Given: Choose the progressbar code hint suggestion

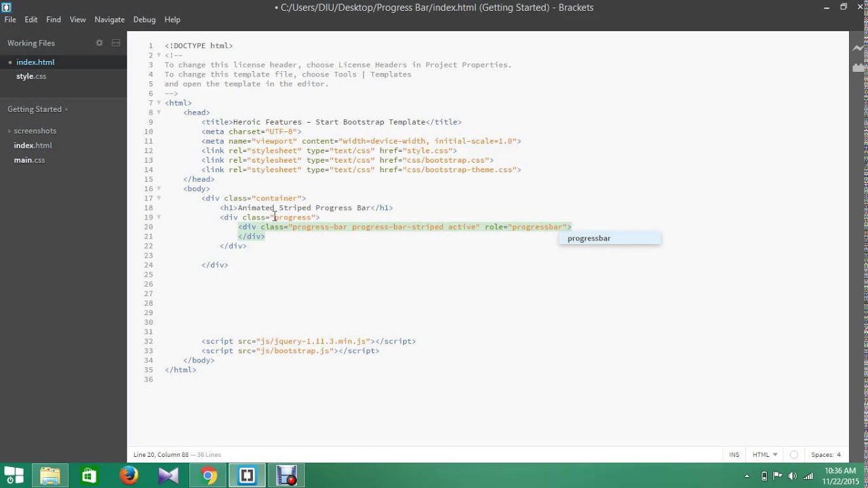Looking at the screenshot, I should (x=610, y=238).
